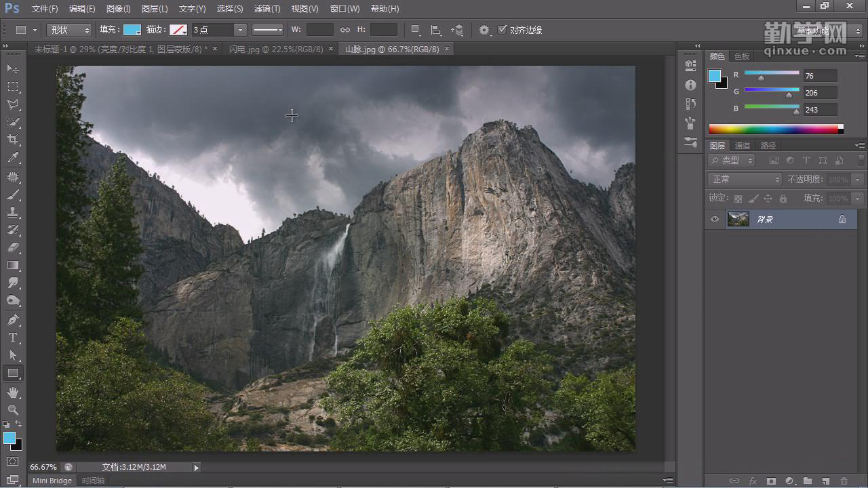This screenshot has width=868, height=488.
Task: Toggle lock image pixels brush icon
Action: point(753,199)
